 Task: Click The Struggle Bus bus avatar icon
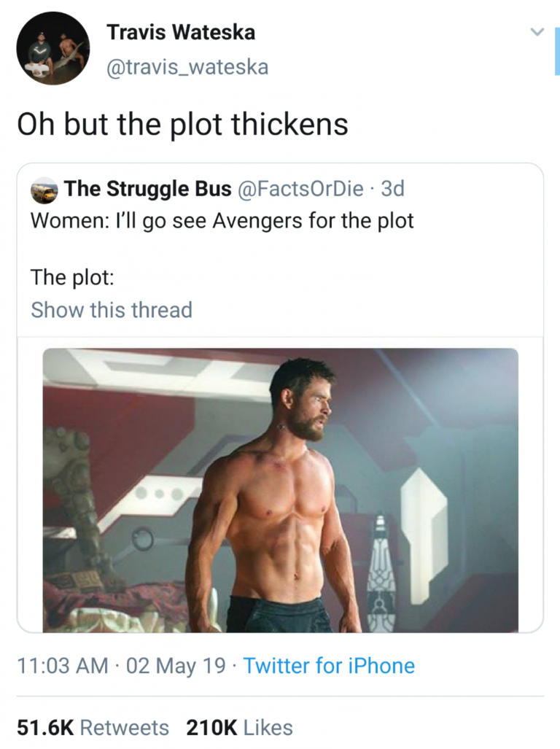44,190
